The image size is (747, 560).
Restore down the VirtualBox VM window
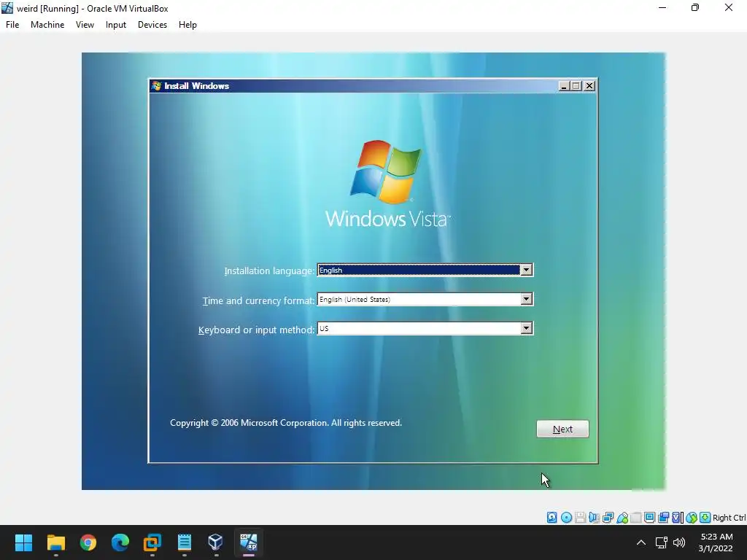tap(695, 7)
